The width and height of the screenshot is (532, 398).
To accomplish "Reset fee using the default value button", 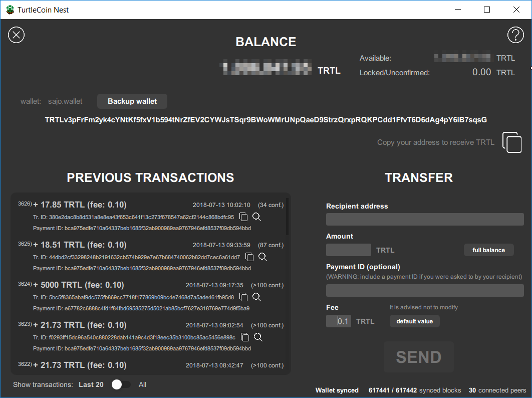I will point(414,321).
